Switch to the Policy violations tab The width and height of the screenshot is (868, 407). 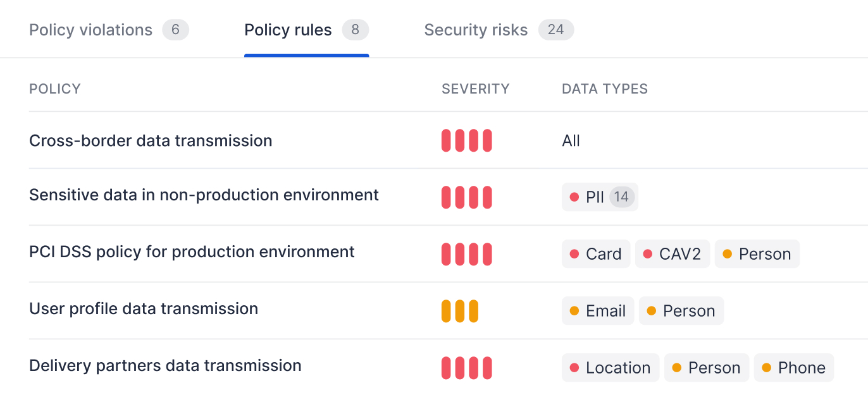tap(92, 29)
